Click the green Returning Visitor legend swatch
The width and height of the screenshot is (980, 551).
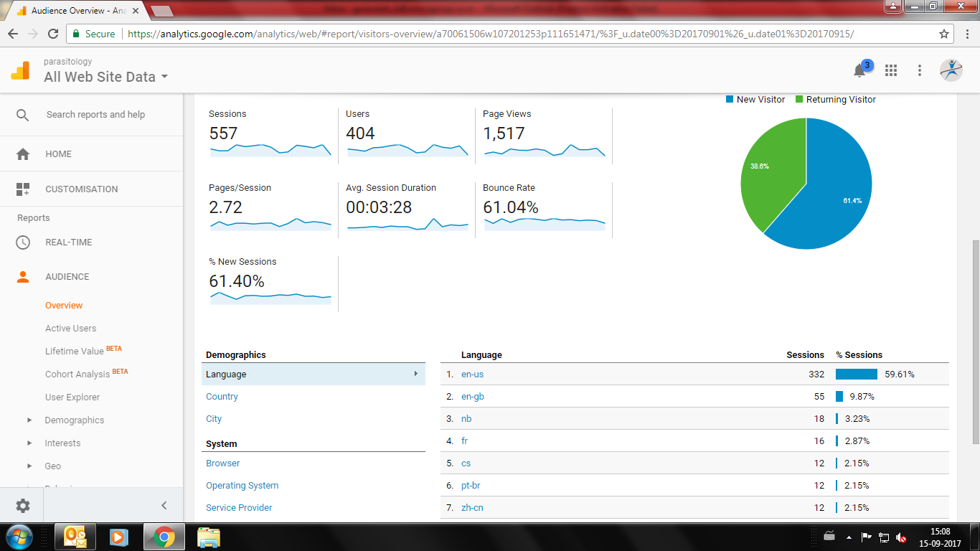tap(799, 100)
